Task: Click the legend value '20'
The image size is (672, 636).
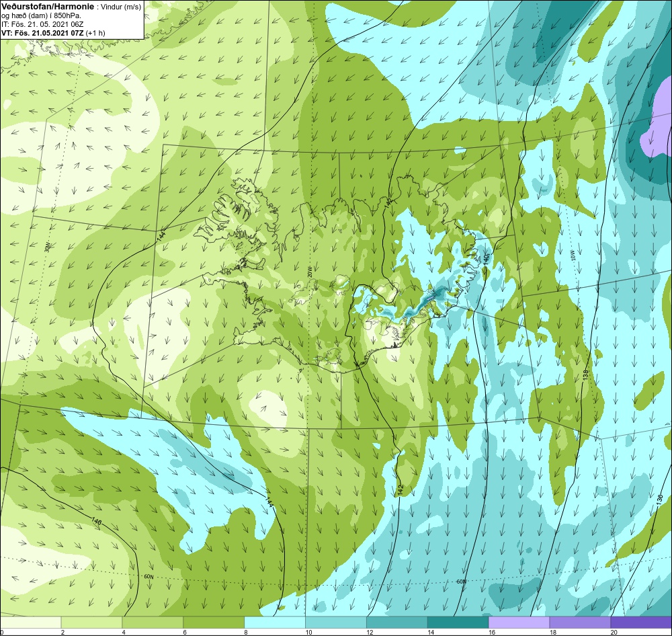Action: [614, 632]
